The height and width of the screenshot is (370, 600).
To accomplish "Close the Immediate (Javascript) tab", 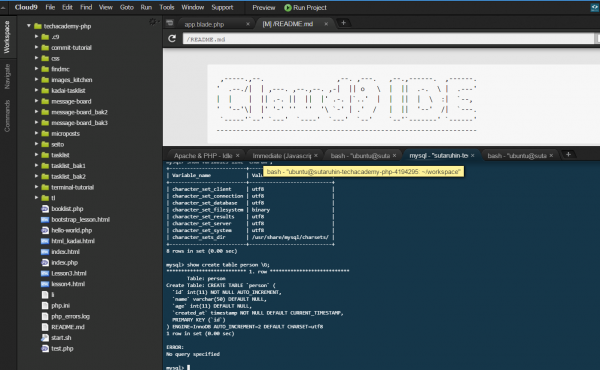I will pos(316,156).
